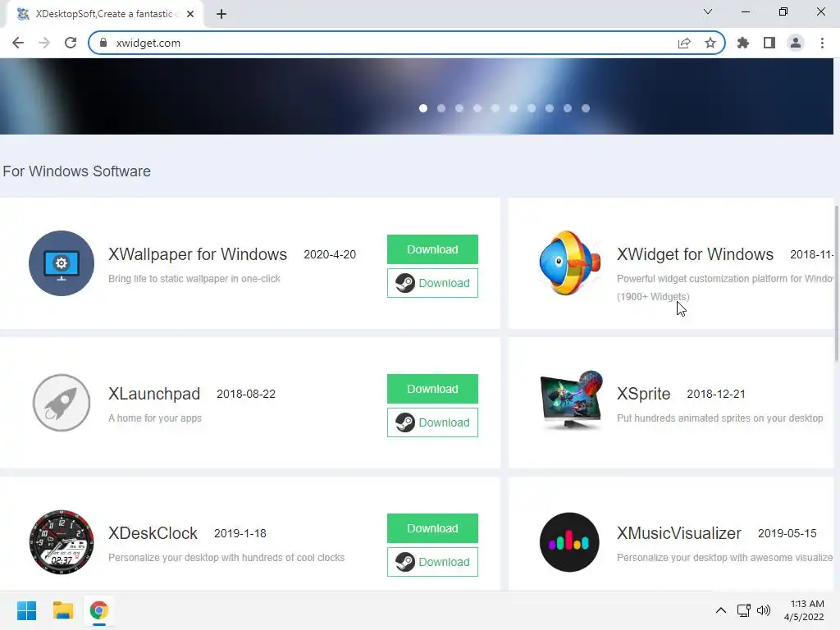Image resolution: width=840 pixels, height=630 pixels.
Task: Click the date 2018-08-22
Action: click(246, 395)
